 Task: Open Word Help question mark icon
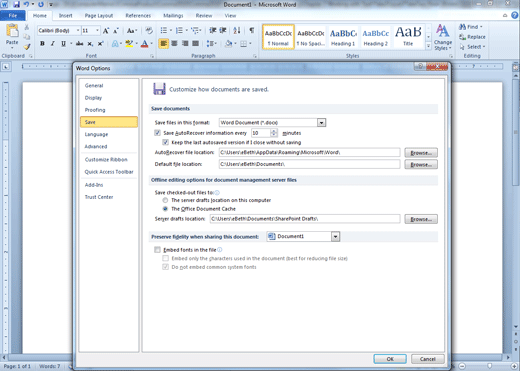pos(515,15)
